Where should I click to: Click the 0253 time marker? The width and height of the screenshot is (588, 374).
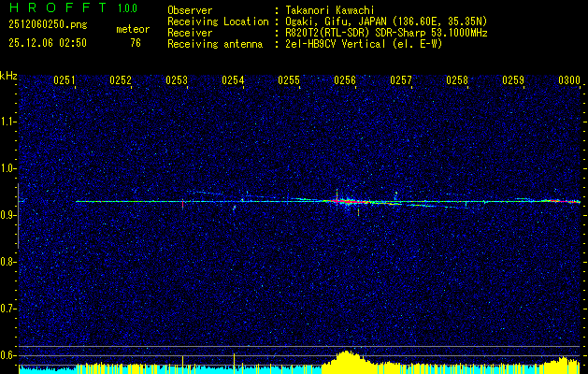click(x=177, y=80)
